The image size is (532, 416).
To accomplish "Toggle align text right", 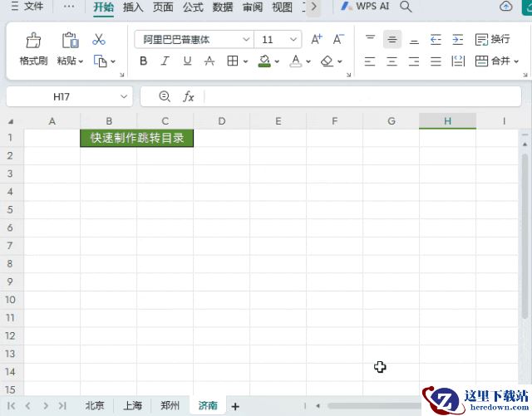I will 414,61.
